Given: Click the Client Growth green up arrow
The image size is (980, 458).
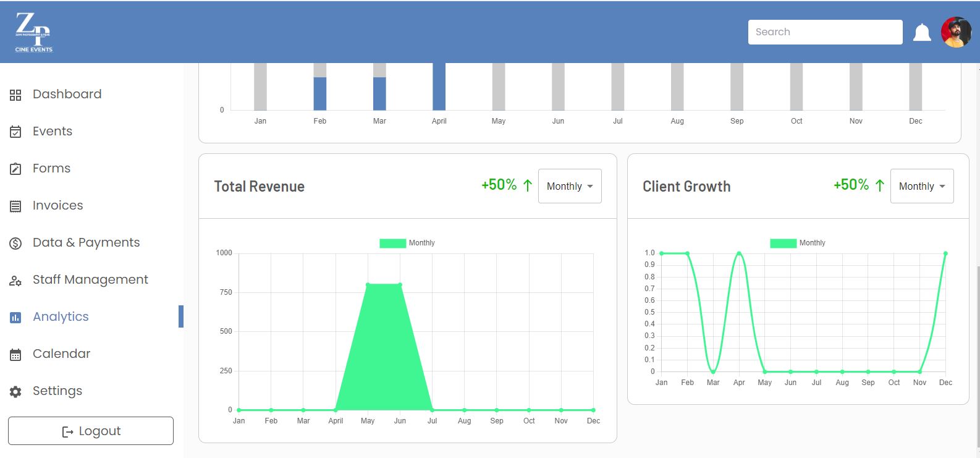Looking at the screenshot, I should [x=880, y=185].
